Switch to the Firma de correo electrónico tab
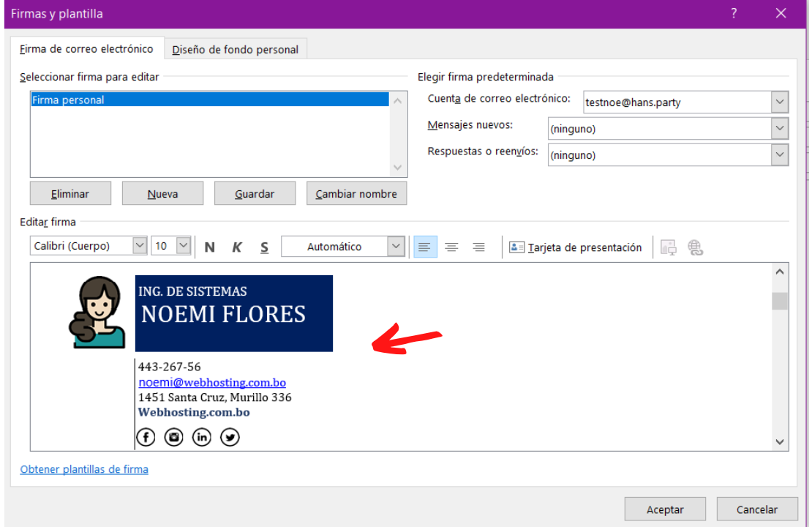Screen dimensions: 812x527 [87, 48]
